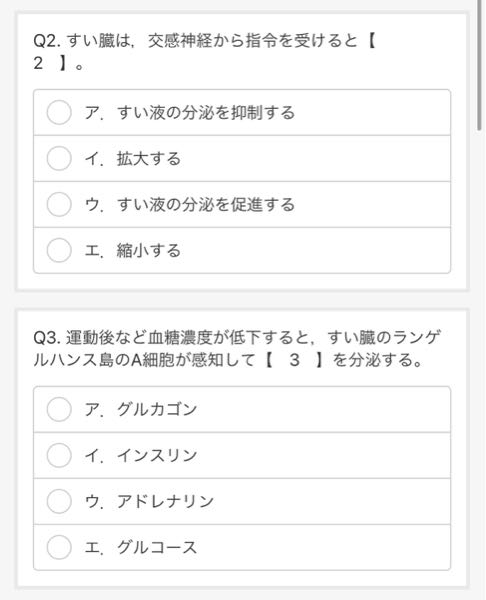Choose radio ウ すい液の分泌を促進する
Screen dimensions: 486x600
(x=59, y=204)
